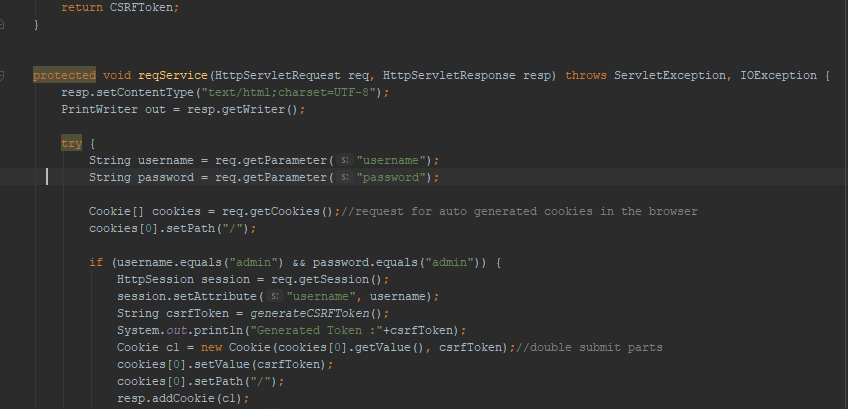Click 'username' variable in String username declaration
The height and width of the screenshot is (409, 848).
[165, 160]
